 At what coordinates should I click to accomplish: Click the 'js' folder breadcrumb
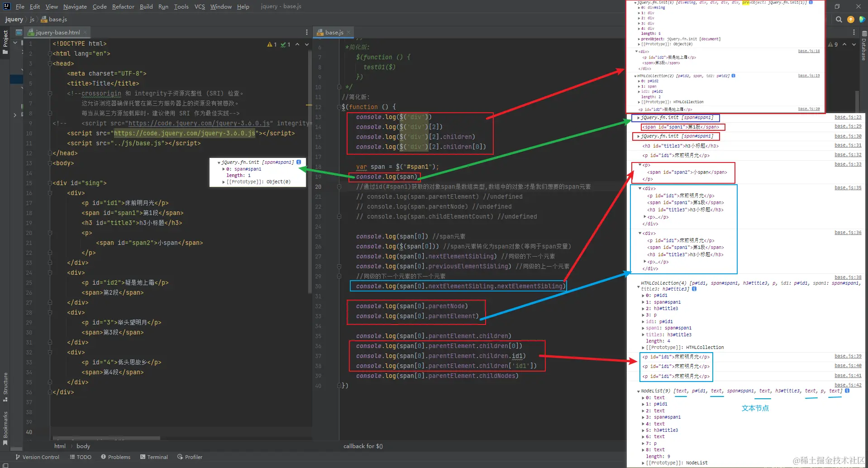pos(32,19)
